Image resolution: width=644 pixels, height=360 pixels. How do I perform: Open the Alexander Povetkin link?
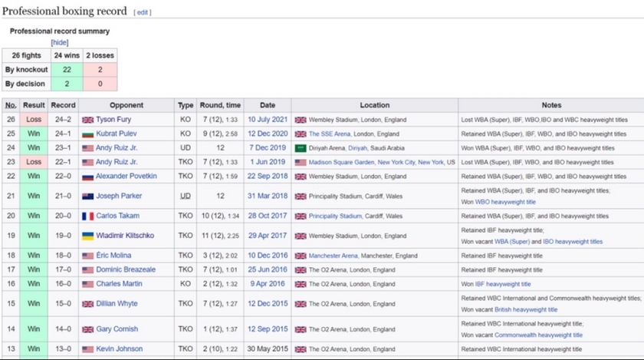pos(126,176)
